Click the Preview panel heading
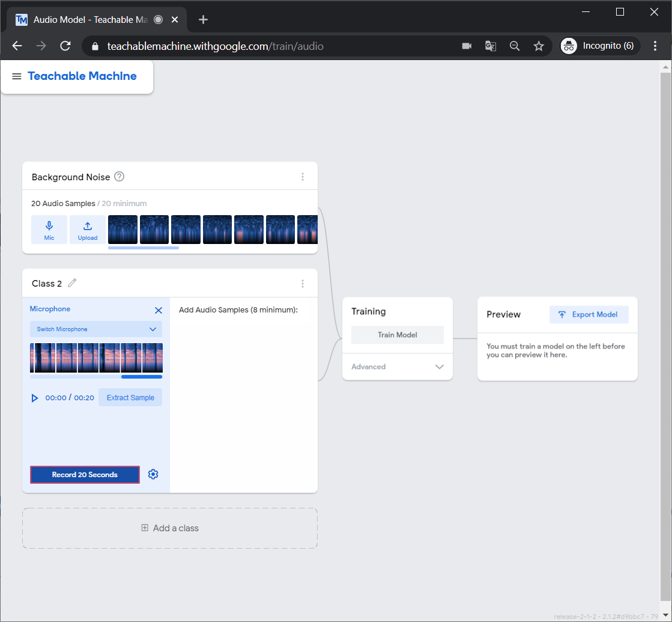The height and width of the screenshot is (622, 672). [x=504, y=314]
